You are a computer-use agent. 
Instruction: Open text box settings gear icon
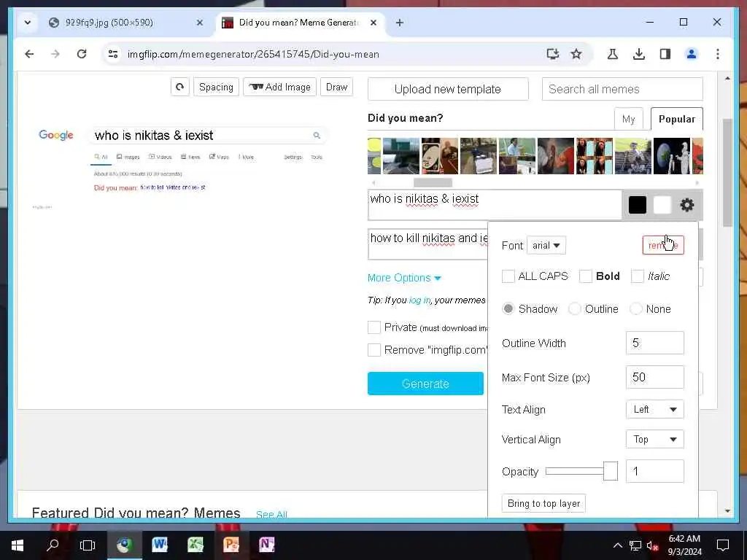687,205
